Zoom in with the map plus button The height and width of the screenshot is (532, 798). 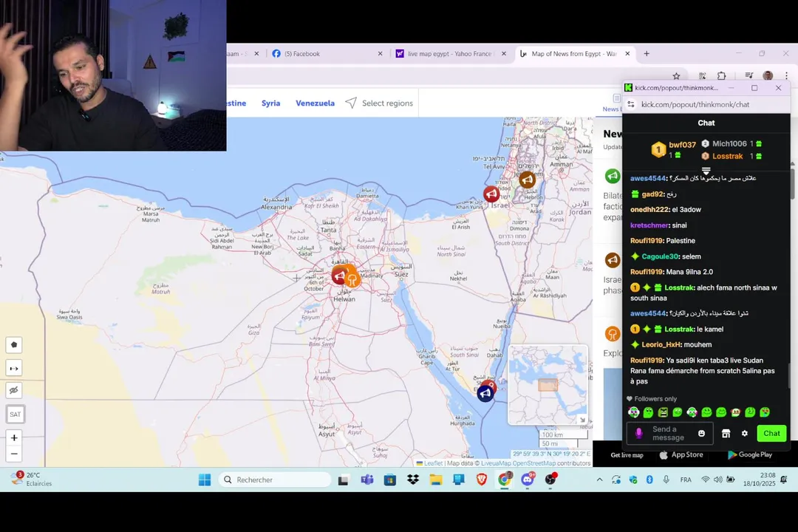click(14, 438)
